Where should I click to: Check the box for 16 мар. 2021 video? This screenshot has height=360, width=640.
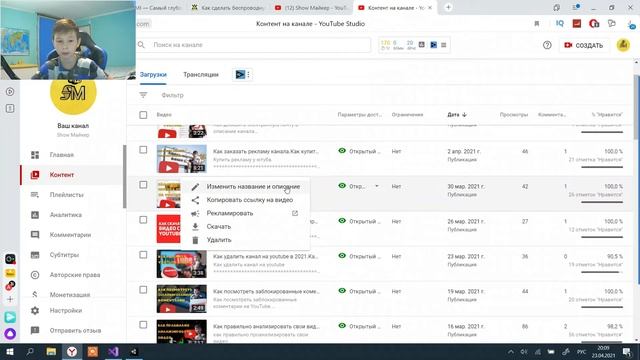point(143,325)
